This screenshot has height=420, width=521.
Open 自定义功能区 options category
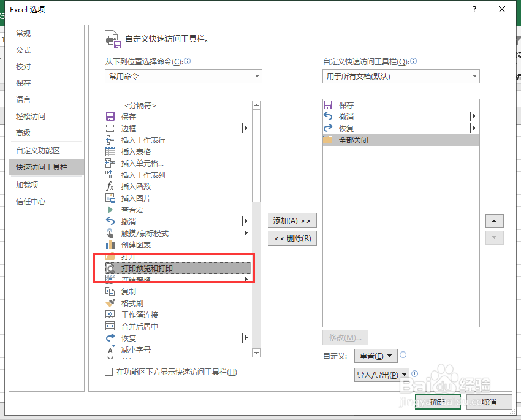47,150
